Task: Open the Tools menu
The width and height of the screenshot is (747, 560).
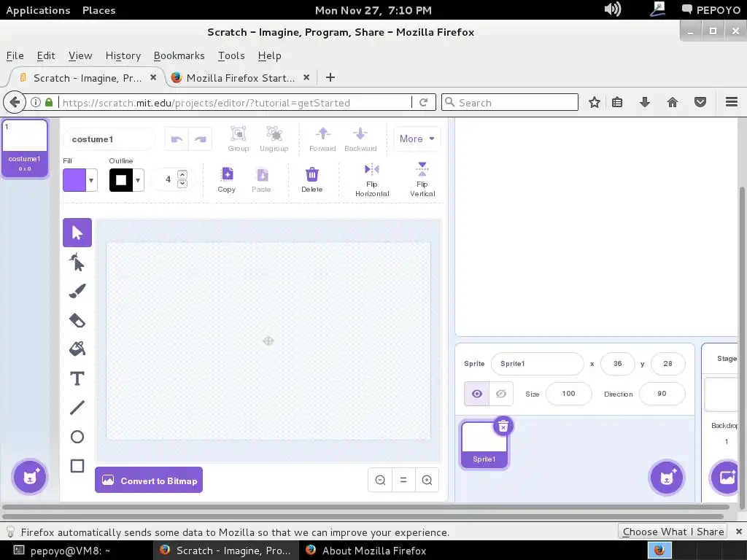Action: pos(231,55)
